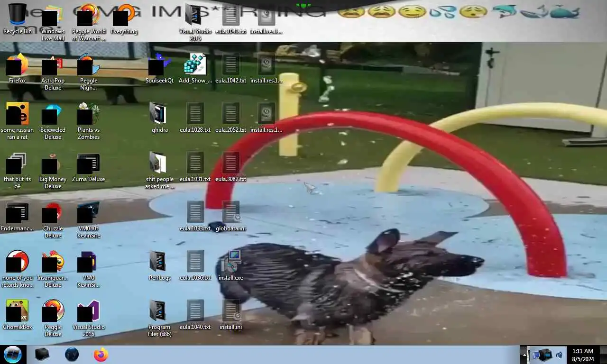Open the Everything search shortcut

pos(124,19)
